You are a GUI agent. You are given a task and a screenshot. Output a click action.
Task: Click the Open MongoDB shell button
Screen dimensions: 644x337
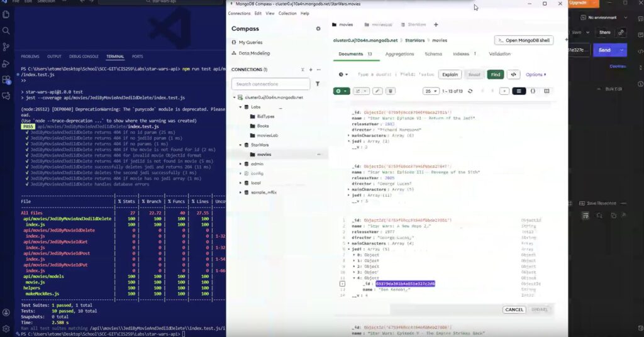[x=524, y=40]
